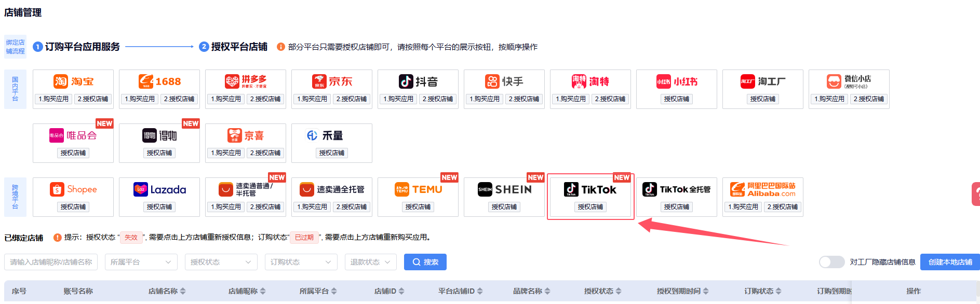Click the 1688 platform logo
The height and width of the screenshot is (304, 980).
tap(159, 81)
